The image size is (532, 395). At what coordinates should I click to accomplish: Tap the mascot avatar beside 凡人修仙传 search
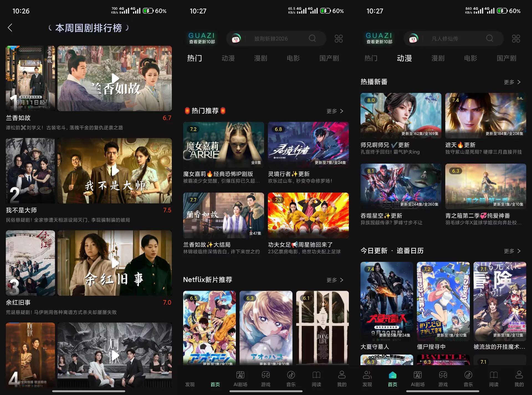413,39
